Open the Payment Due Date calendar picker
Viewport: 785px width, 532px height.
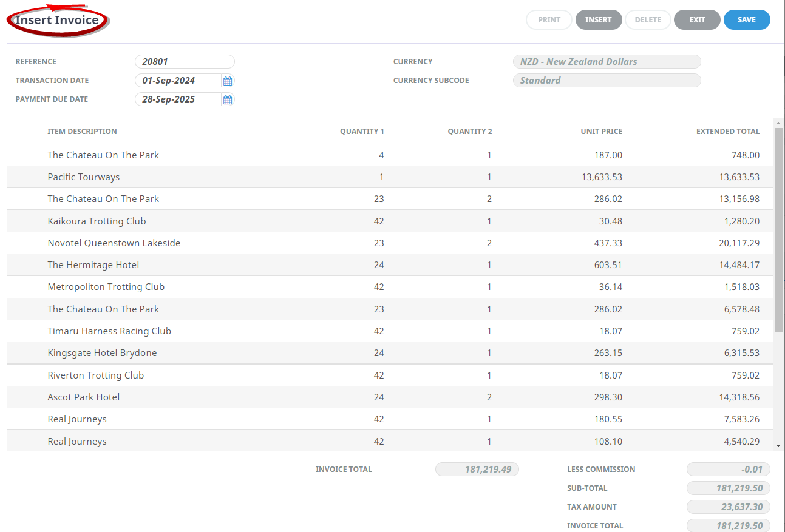tap(228, 99)
